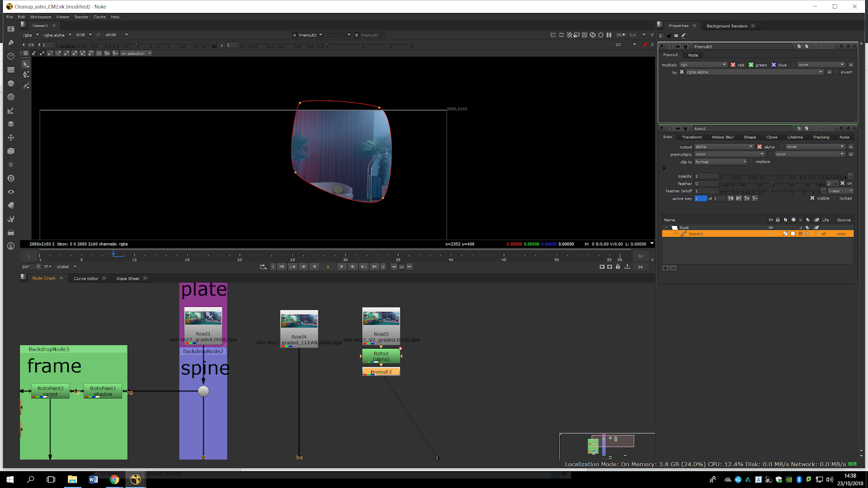Open the Motion Blur tab in Roto2

[722, 137]
